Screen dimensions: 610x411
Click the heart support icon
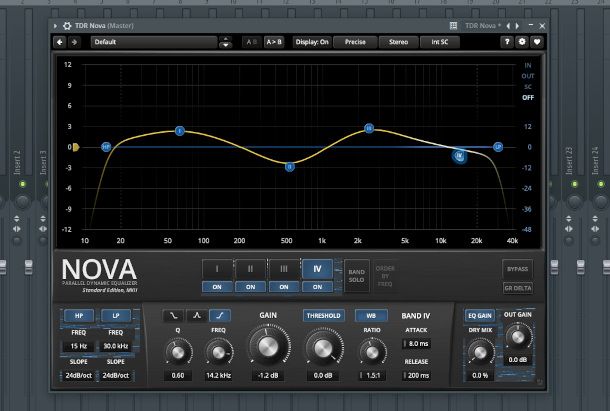[x=537, y=42]
